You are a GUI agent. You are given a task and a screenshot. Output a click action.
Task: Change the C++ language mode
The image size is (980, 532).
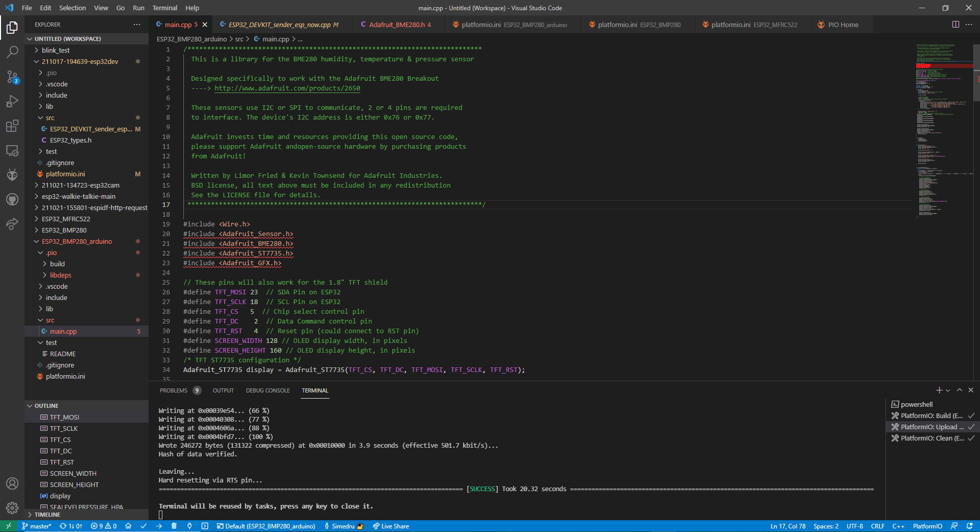[x=898, y=526]
